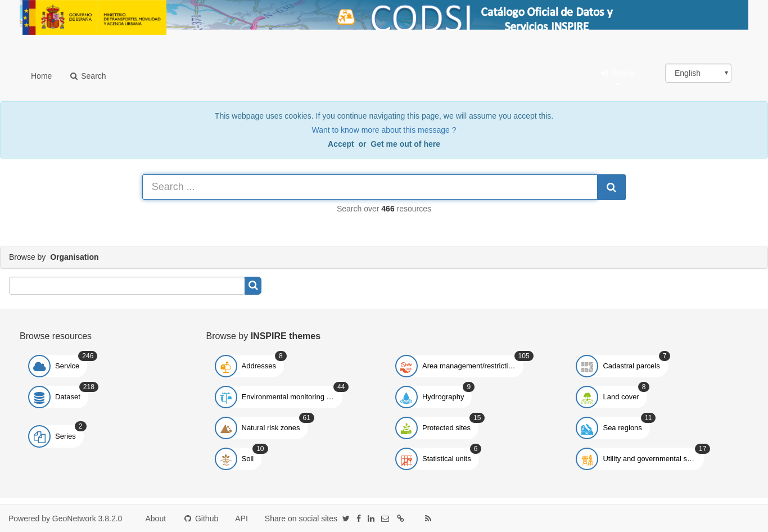Copy permalink chain icon in footer
This screenshot has height=532, width=768.
tap(400, 519)
